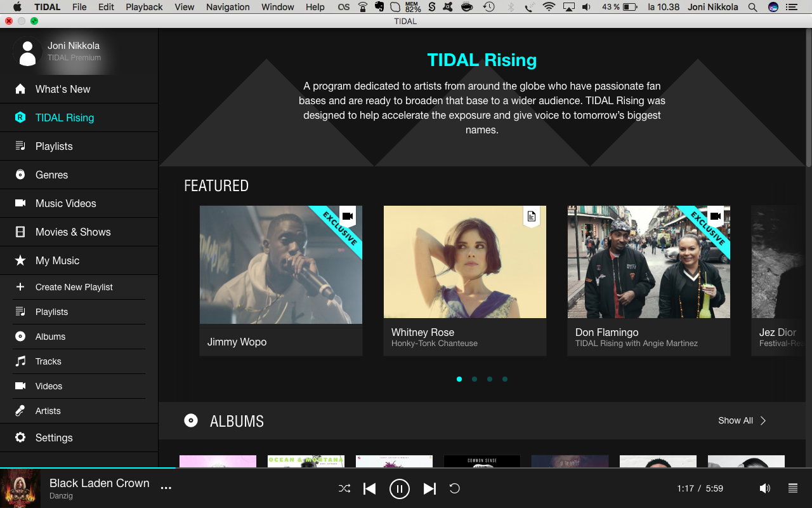The width and height of the screenshot is (812, 508).
Task: Open Whitney Rose featured article
Action: pyautogui.click(x=464, y=279)
